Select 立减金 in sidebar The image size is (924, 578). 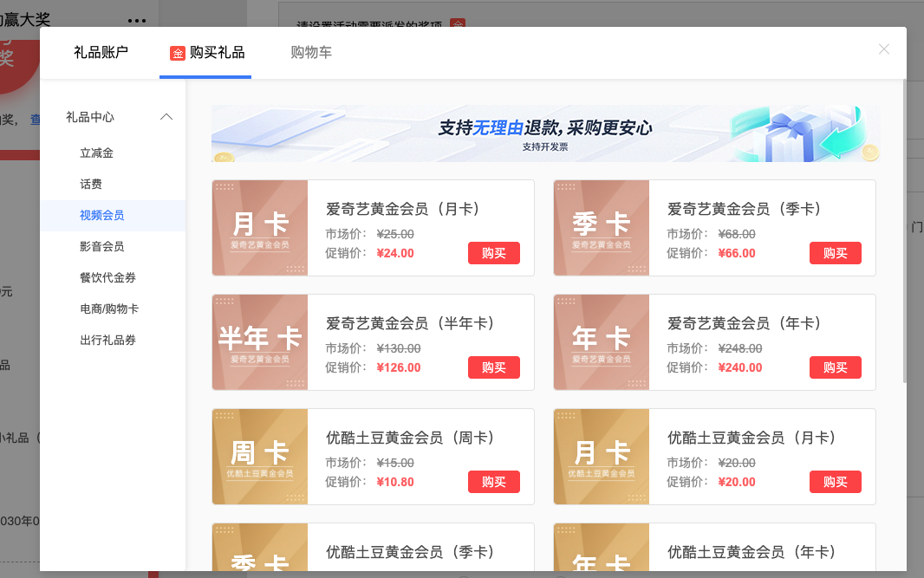click(x=96, y=153)
